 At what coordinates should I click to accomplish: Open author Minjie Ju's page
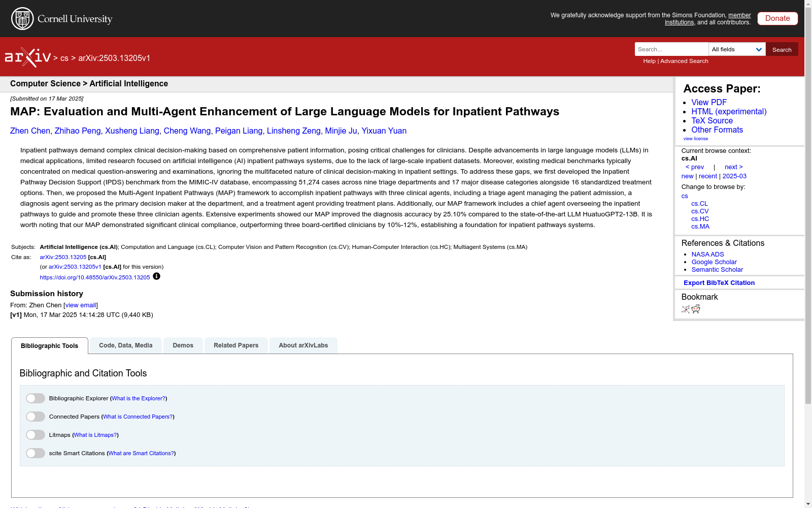[x=341, y=131]
